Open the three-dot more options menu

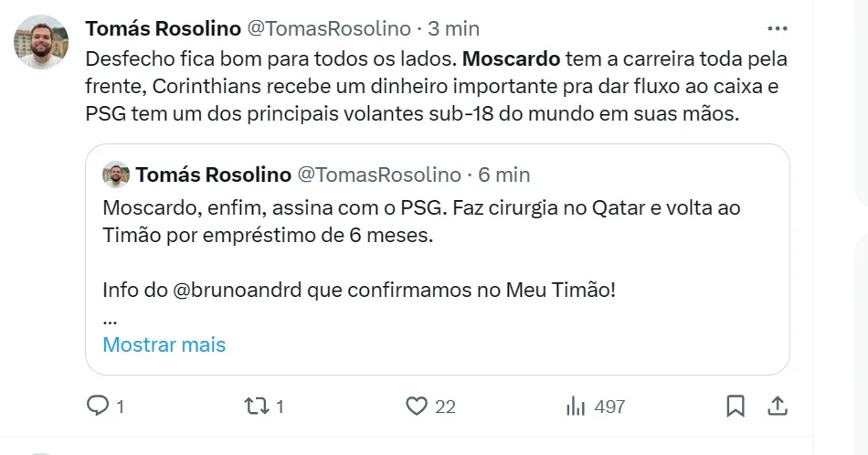click(x=777, y=28)
